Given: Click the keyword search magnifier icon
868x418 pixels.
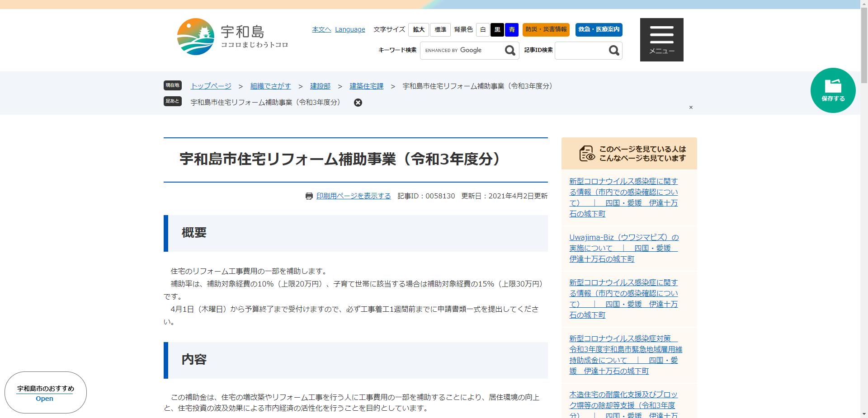Looking at the screenshot, I should (510, 50).
